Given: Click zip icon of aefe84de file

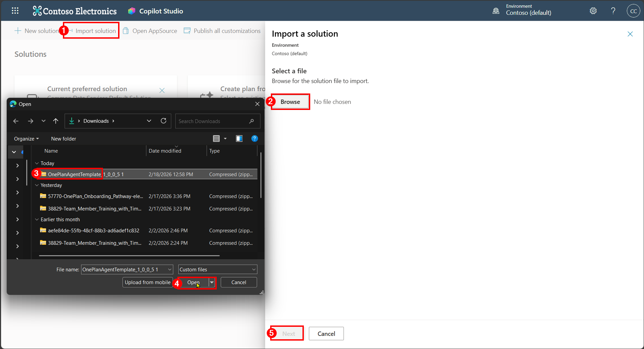Looking at the screenshot, I should 43,230.
